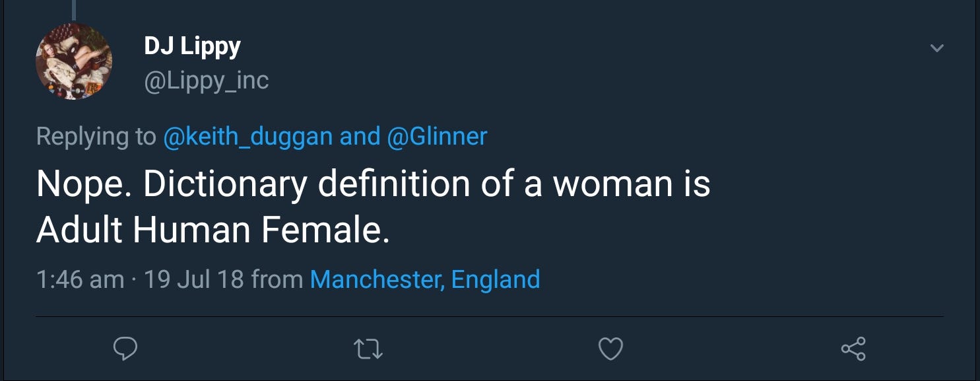
Task: Click the horizontal divider below the timestamp
Action: tap(489, 317)
